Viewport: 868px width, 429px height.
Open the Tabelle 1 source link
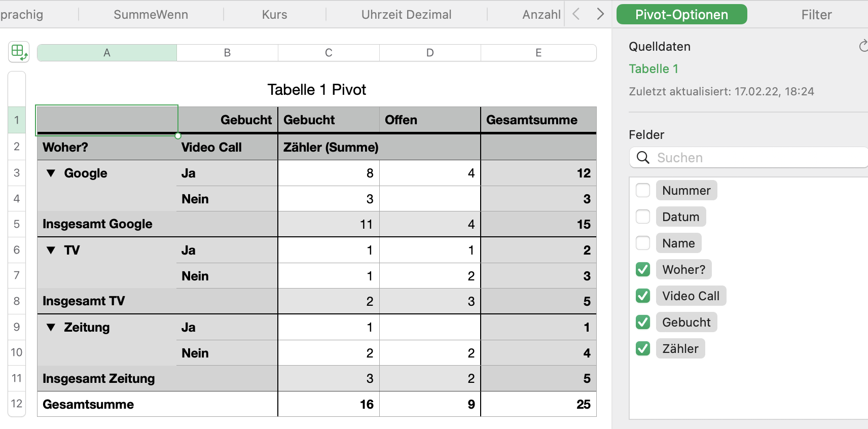[654, 69]
